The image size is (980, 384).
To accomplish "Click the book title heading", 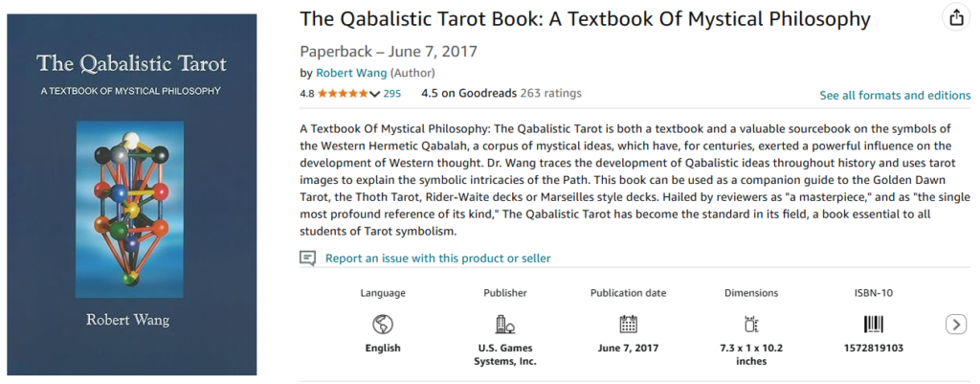I will 585,19.
